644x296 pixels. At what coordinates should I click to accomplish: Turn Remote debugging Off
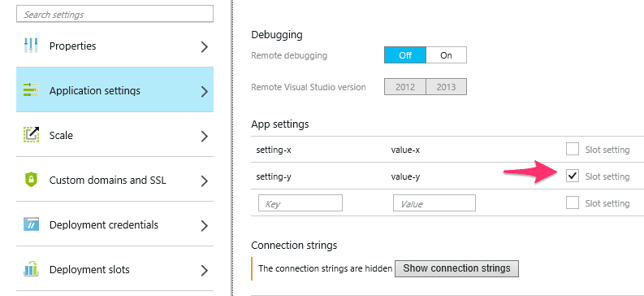coord(405,55)
